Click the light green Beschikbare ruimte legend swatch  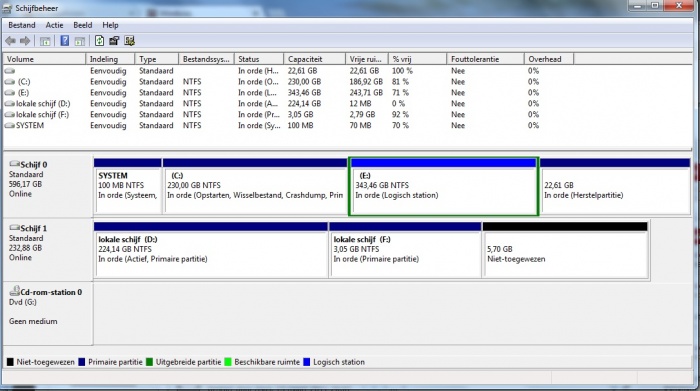point(228,362)
